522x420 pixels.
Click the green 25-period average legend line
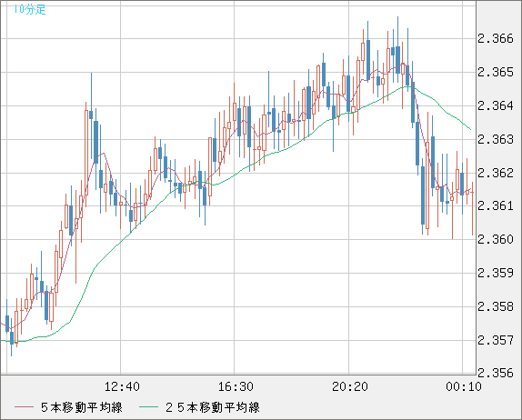[148, 407]
